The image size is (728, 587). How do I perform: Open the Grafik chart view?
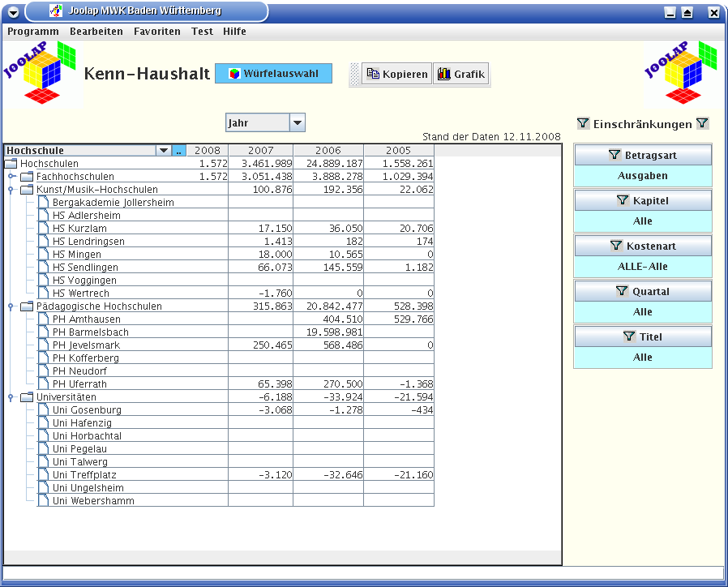coord(460,75)
